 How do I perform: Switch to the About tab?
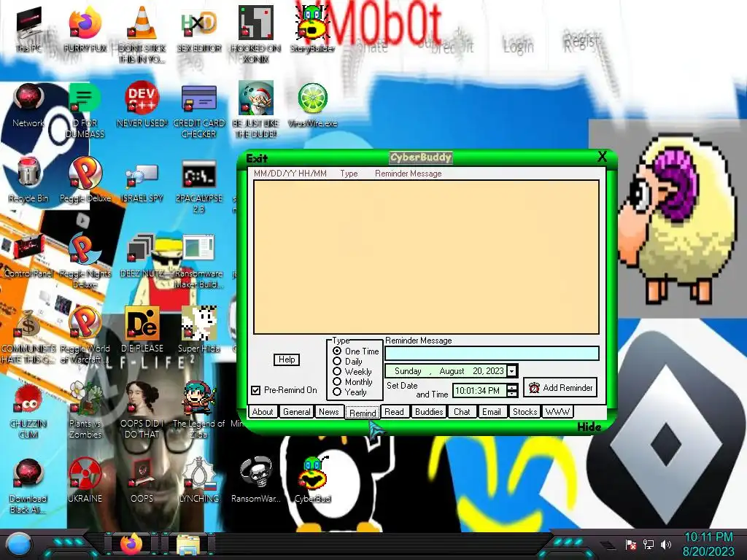263,411
